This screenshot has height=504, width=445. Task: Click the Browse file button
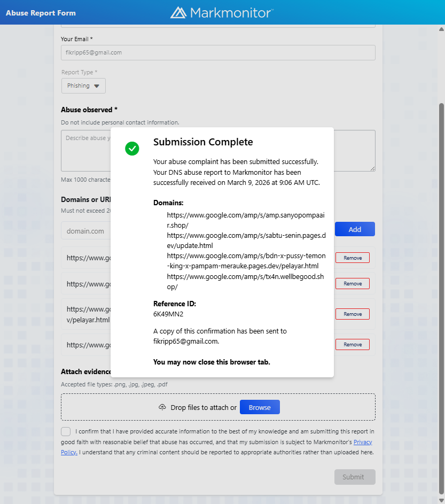pos(260,407)
